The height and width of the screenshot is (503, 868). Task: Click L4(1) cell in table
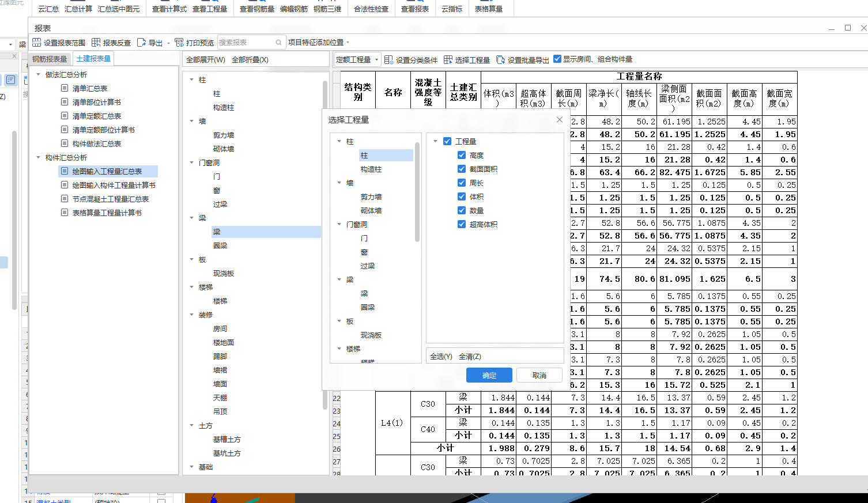(x=393, y=423)
